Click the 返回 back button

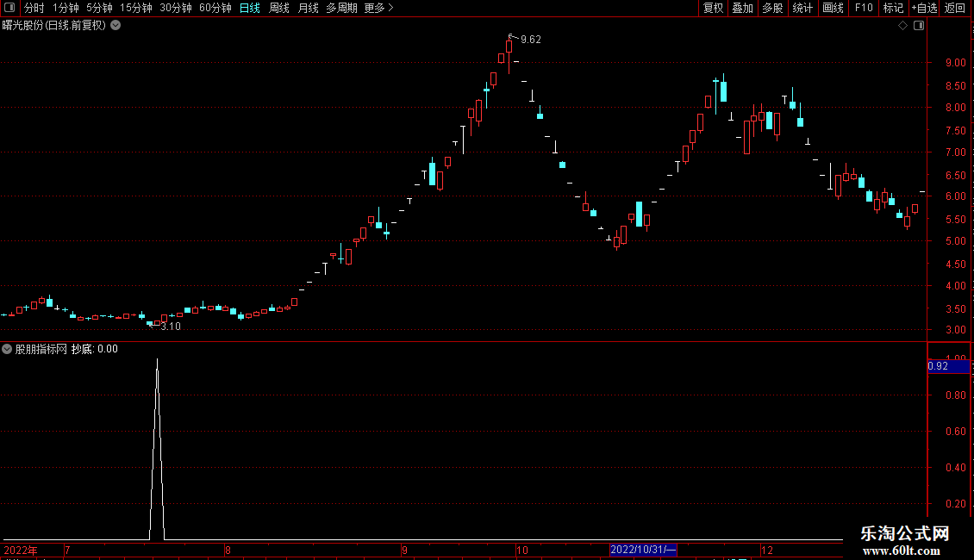(955, 8)
